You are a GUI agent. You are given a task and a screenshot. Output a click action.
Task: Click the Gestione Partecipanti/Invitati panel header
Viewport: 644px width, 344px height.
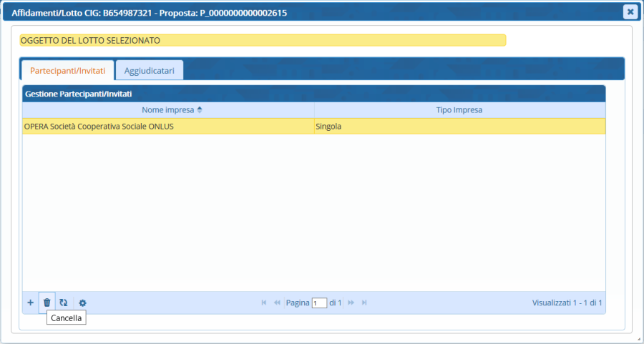click(313, 94)
